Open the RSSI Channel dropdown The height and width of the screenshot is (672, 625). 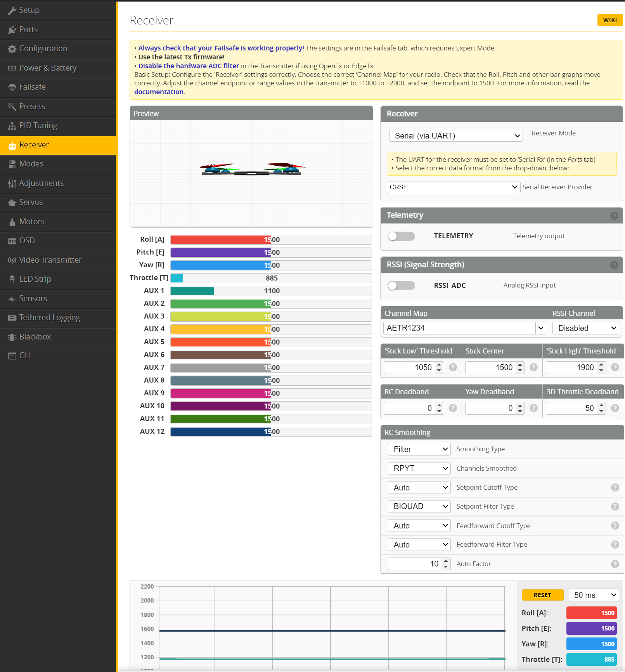point(585,328)
